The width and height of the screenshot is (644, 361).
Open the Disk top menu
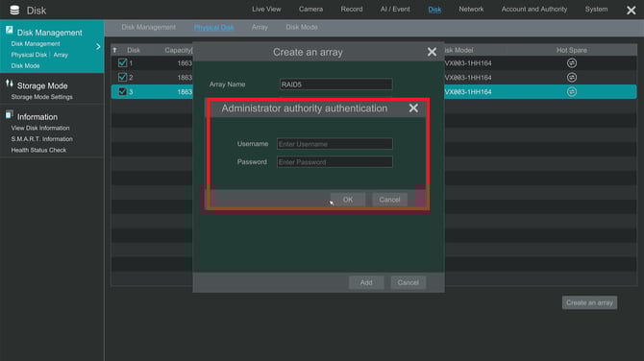[434, 9]
